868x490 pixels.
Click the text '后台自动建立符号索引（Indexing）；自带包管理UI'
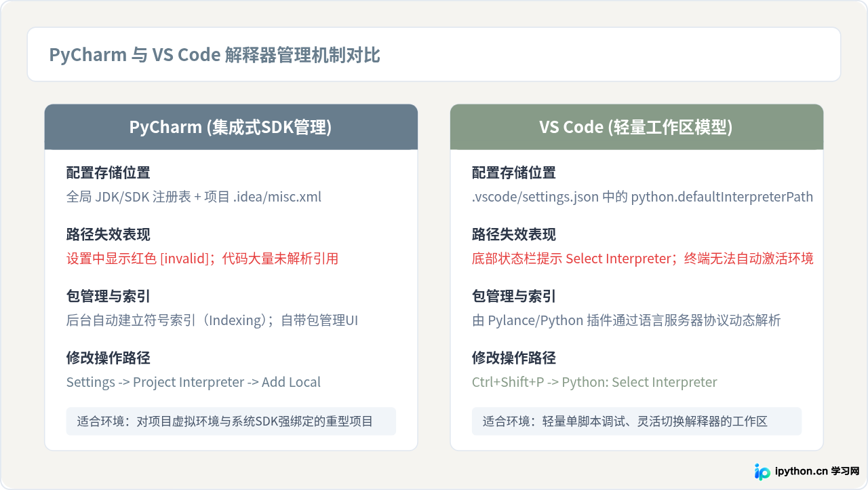[x=212, y=320]
